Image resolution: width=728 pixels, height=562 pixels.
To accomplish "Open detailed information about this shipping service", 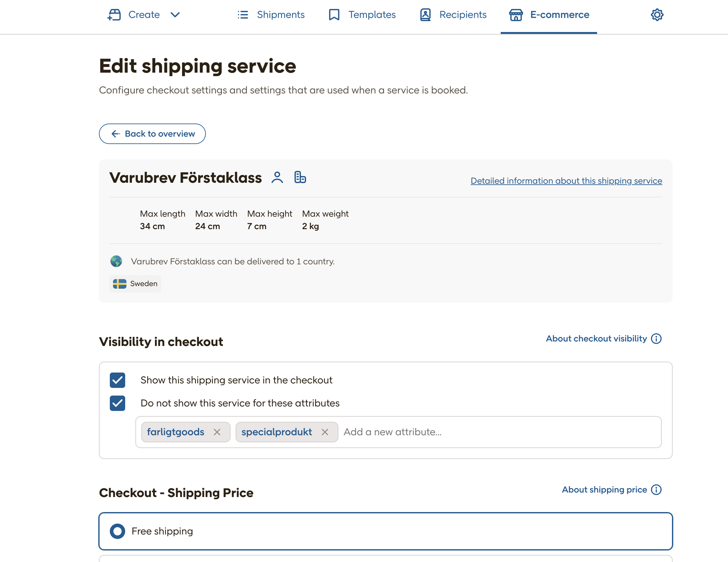I will [566, 181].
